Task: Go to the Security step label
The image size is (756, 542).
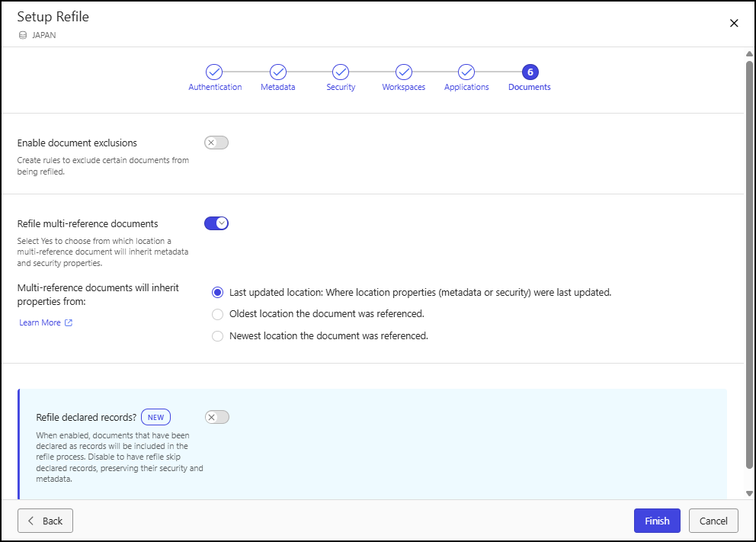Action: tap(341, 87)
